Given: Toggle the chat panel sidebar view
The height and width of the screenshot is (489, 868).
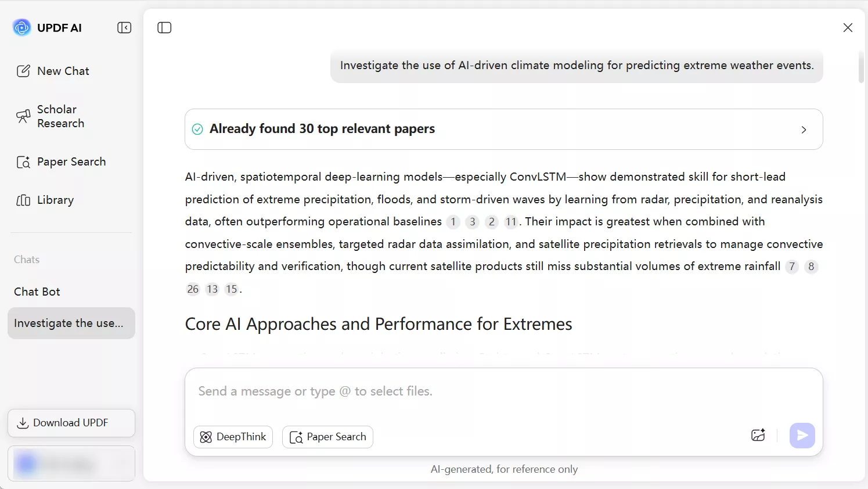Looking at the screenshot, I should coord(164,27).
